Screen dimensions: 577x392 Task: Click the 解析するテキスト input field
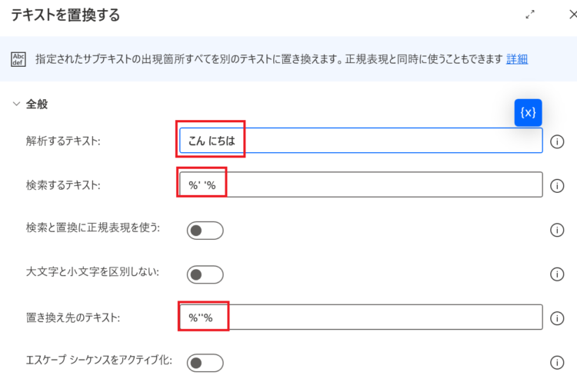click(361, 141)
